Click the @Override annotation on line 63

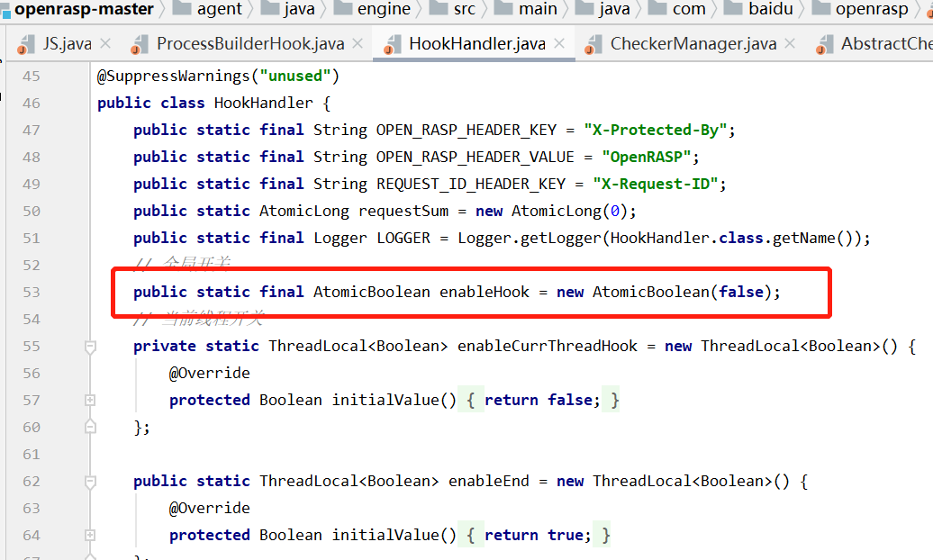click(210, 508)
